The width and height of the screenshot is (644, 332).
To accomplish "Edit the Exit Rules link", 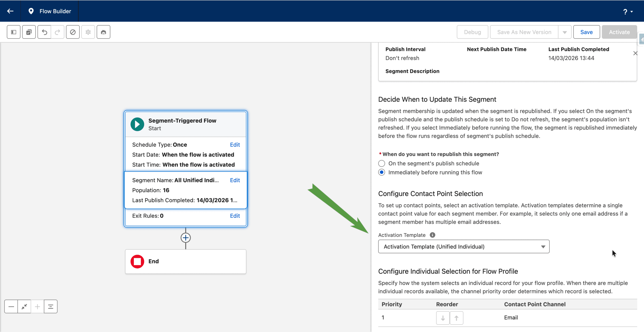I will coord(235,216).
